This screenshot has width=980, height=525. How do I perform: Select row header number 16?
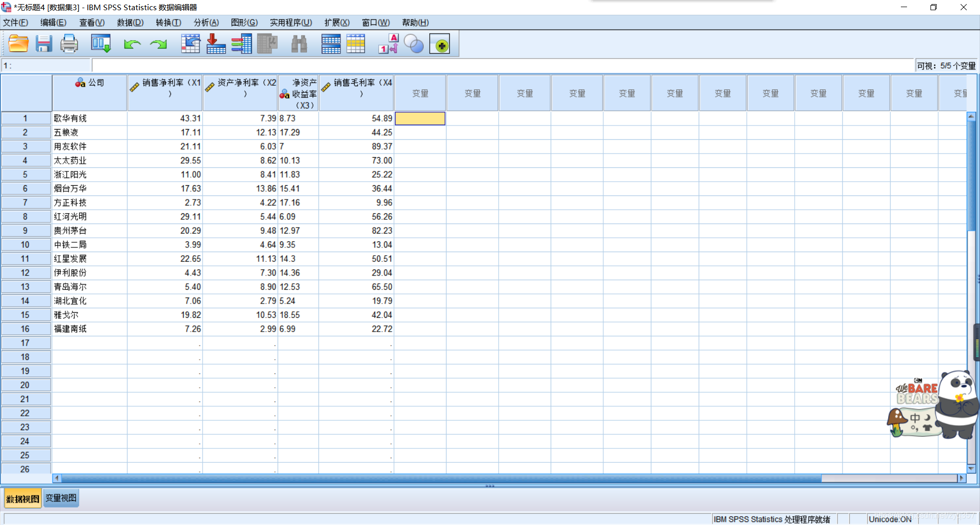click(x=26, y=329)
